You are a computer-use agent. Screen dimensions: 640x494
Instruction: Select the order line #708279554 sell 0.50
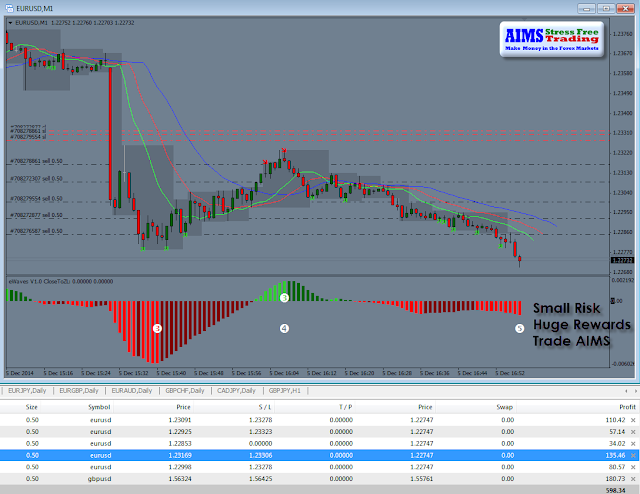pyautogui.click(x=36, y=198)
